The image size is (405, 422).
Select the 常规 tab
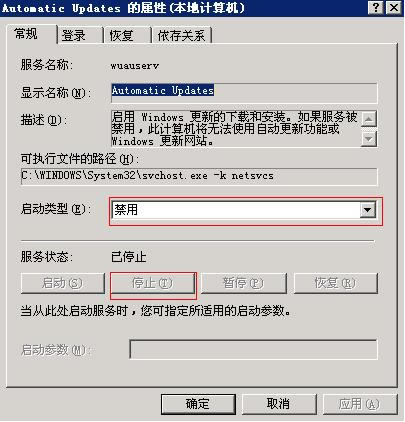pyautogui.click(x=31, y=34)
